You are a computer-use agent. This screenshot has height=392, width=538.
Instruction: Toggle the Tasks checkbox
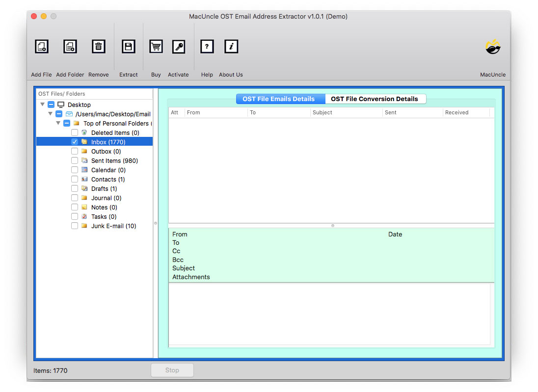75,216
